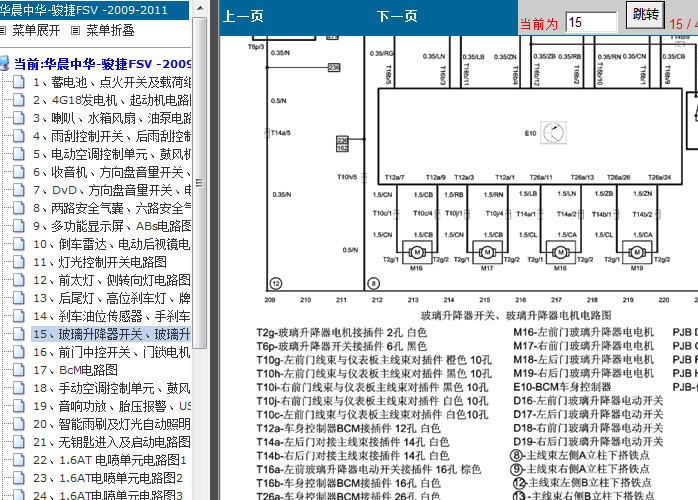
Task: Click legend text E10-BCM车身控制器
Action: click(x=562, y=387)
